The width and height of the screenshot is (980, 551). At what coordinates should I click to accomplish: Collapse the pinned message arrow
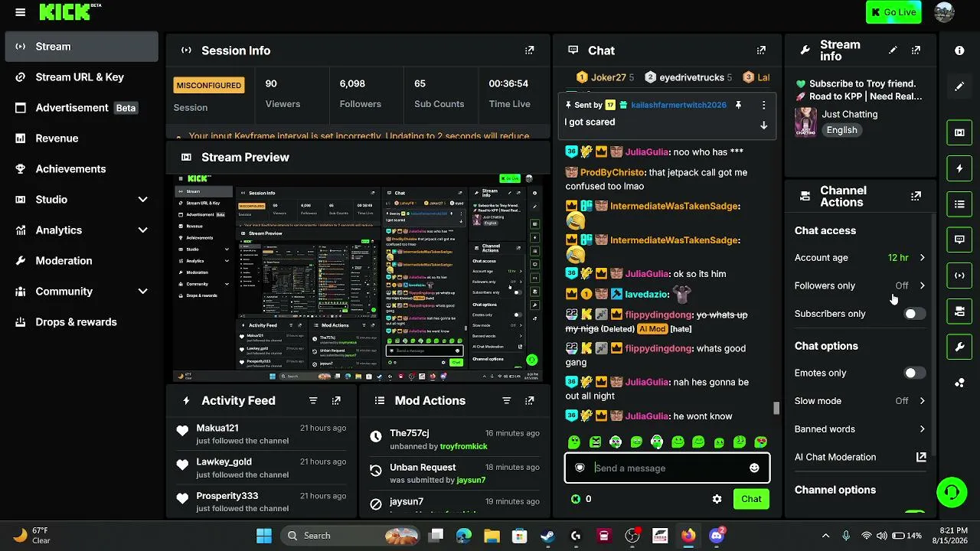[763, 126]
